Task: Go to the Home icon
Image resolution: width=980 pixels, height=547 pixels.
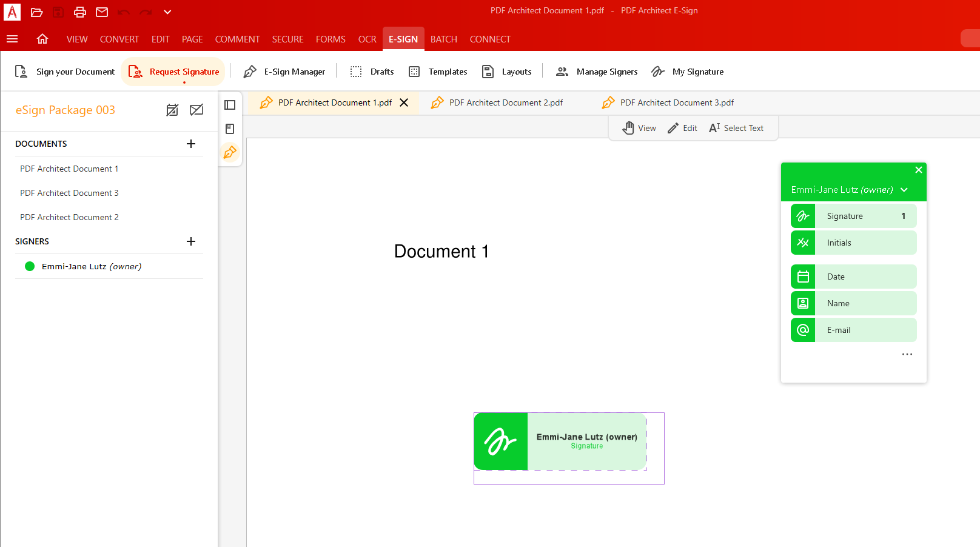Action: [42, 39]
